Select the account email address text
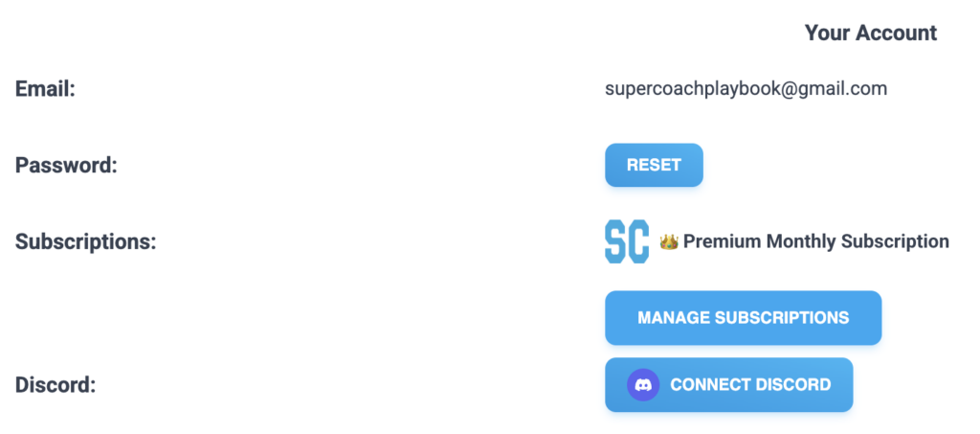 (x=746, y=89)
